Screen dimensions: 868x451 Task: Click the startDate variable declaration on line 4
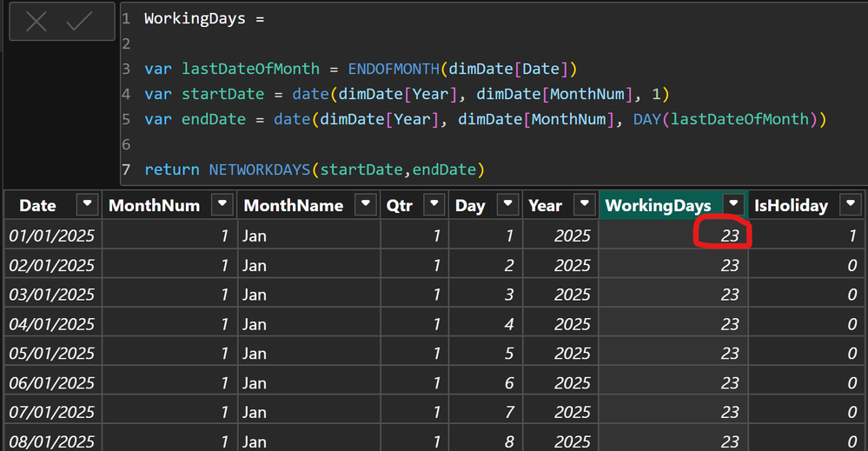(x=223, y=94)
